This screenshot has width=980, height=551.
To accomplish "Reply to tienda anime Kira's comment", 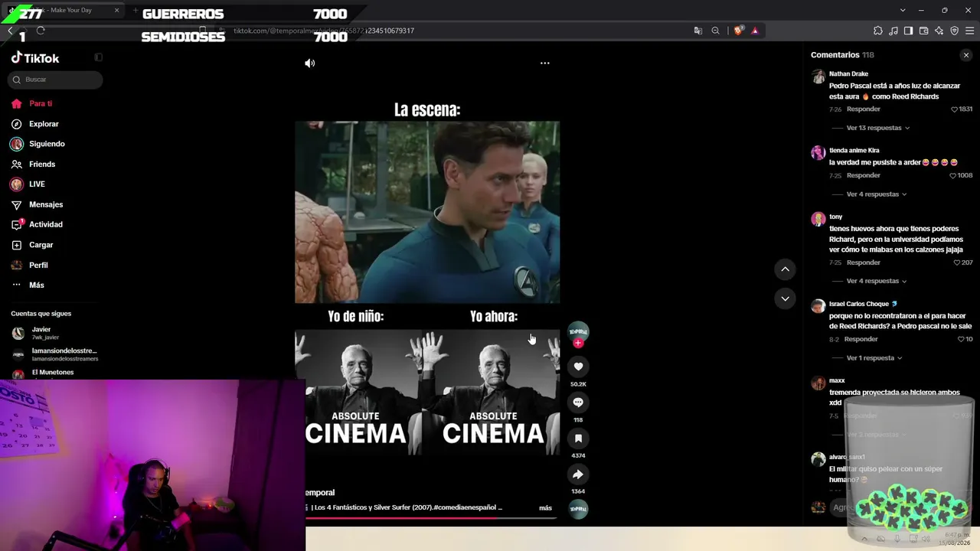I will point(864,175).
